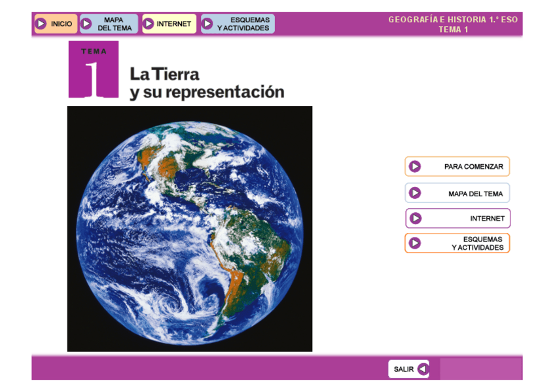Select MAPA DEL TEMA from the top navigation

pos(113,23)
